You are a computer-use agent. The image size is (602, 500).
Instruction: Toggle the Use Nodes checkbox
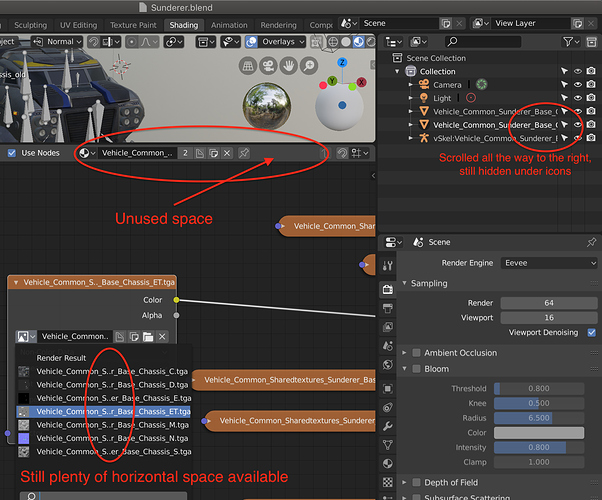coord(12,153)
